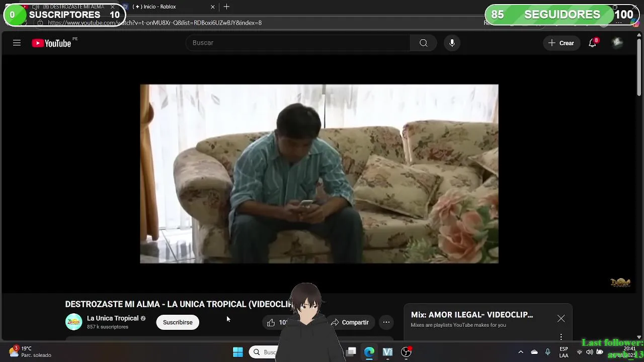644x362 pixels.
Task: Show hidden system tray icons
Action: (x=521, y=352)
